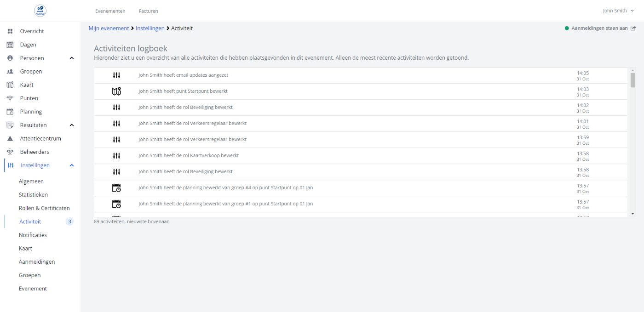The height and width of the screenshot is (312, 644).
Task: Toggle the Resultaten section chevron
Action: pyautogui.click(x=72, y=125)
